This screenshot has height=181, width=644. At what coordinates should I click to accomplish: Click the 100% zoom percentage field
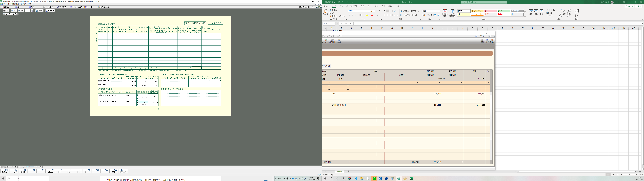tap(27, 11)
